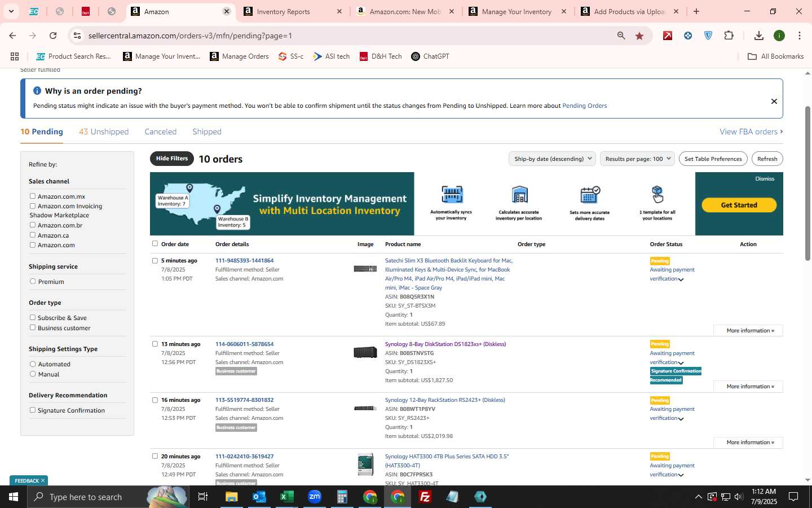Screen dimensions: 812x508
Task: Click the Refresh orders button
Action: point(767,159)
